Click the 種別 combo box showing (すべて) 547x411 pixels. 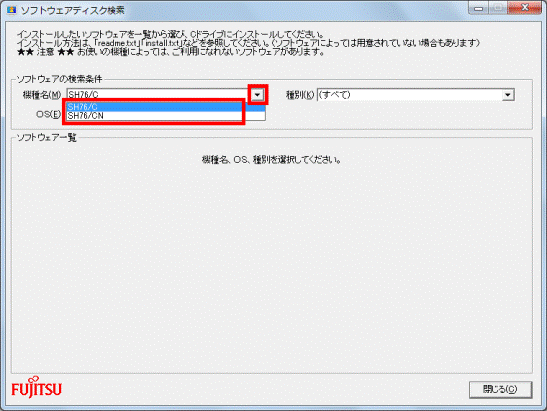click(x=415, y=95)
